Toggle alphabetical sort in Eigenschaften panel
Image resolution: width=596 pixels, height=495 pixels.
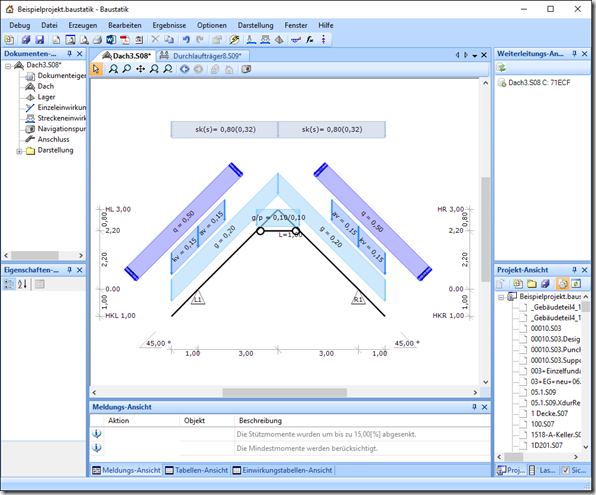pyautogui.click(x=22, y=284)
